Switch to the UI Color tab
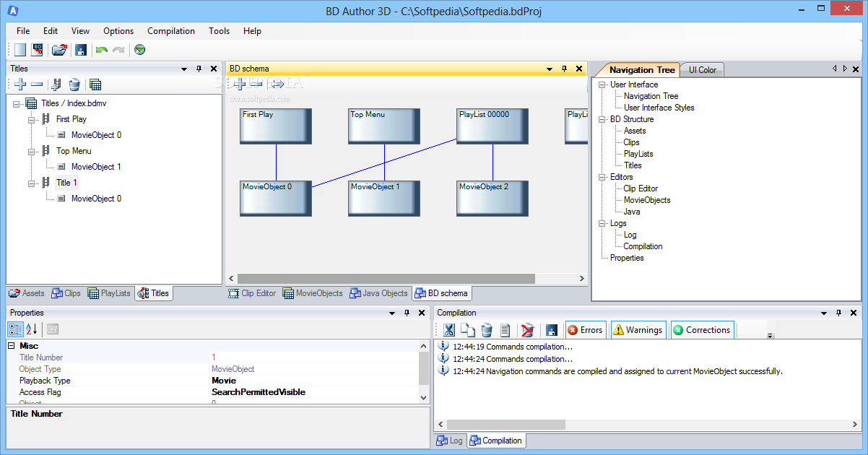The width and height of the screenshot is (868, 455). click(x=702, y=70)
